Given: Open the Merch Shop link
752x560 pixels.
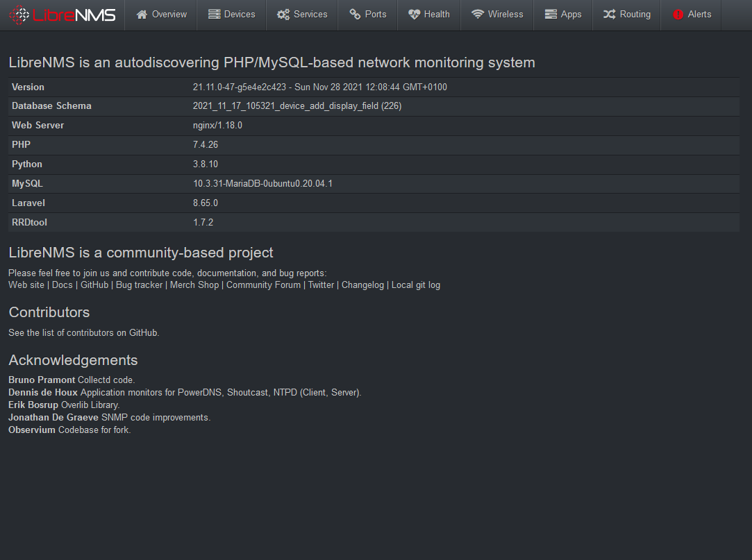Looking at the screenshot, I should tap(194, 285).
